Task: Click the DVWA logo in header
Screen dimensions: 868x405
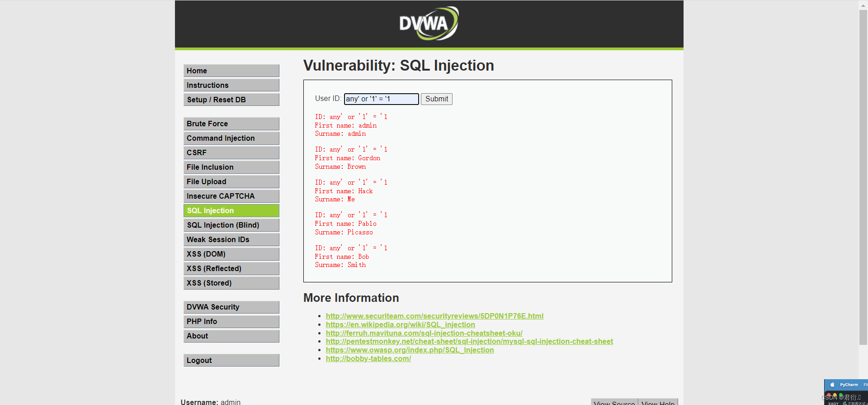Action: coord(429,23)
